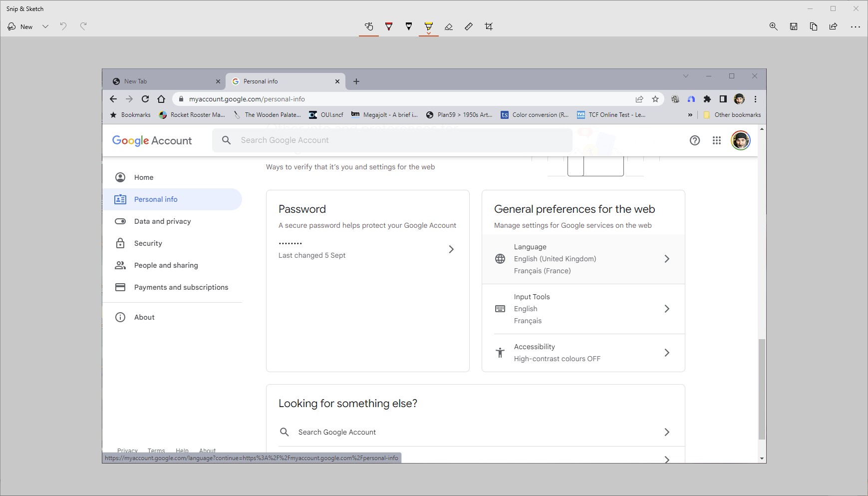Click the Google Account profile picture
Screen dimensions: 868x496
coord(741,140)
